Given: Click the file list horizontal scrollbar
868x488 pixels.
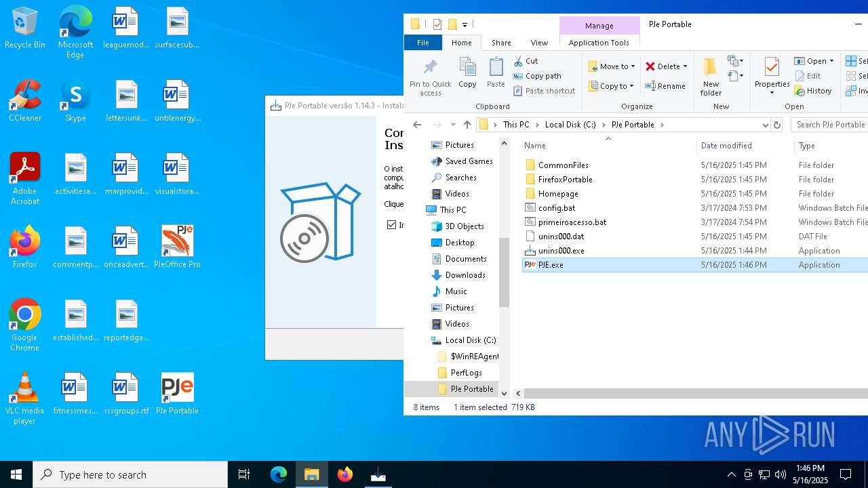Looking at the screenshot, I should click(x=696, y=393).
